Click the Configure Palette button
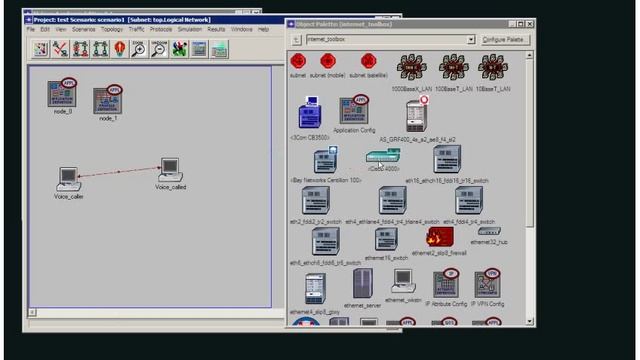This screenshot has height=360, width=640. [505, 40]
